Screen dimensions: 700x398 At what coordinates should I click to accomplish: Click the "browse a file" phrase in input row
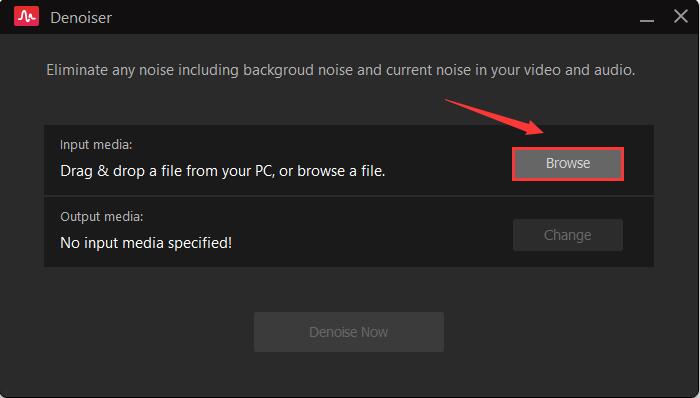(x=341, y=171)
